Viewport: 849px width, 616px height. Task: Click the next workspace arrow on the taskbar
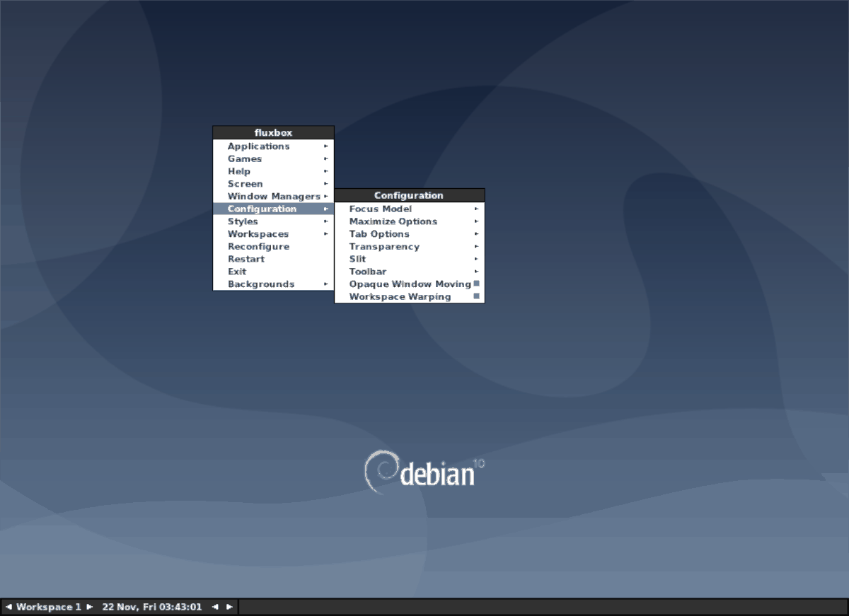pos(89,606)
